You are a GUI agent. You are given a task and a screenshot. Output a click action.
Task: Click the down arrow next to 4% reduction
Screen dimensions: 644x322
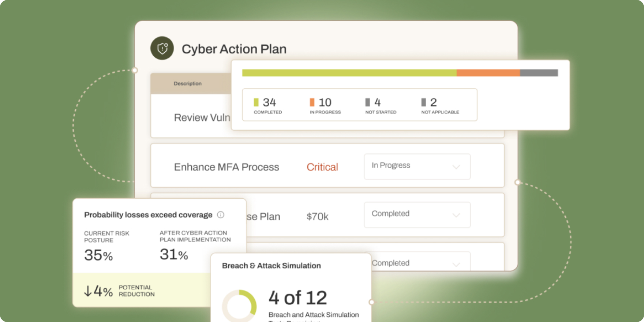88,291
